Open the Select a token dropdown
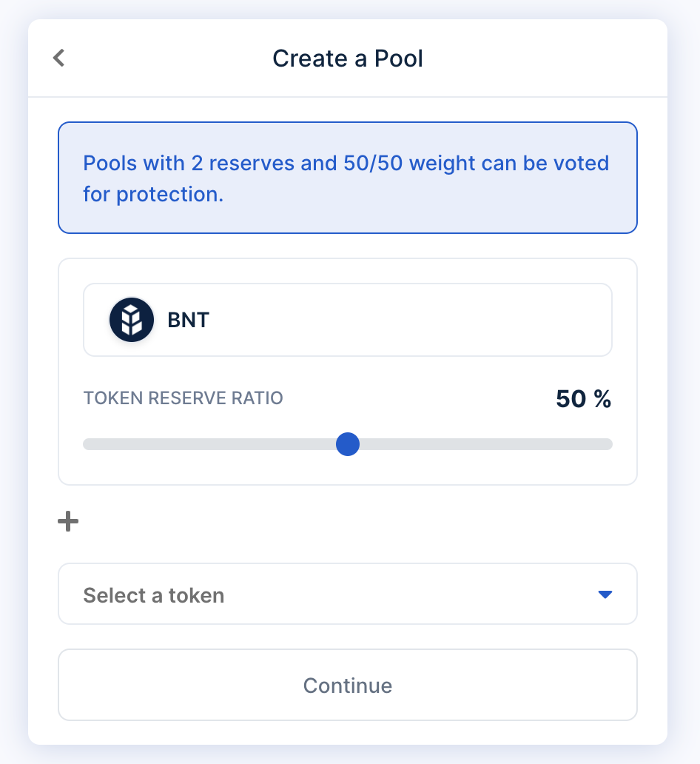The height and width of the screenshot is (764, 700). coord(348,594)
